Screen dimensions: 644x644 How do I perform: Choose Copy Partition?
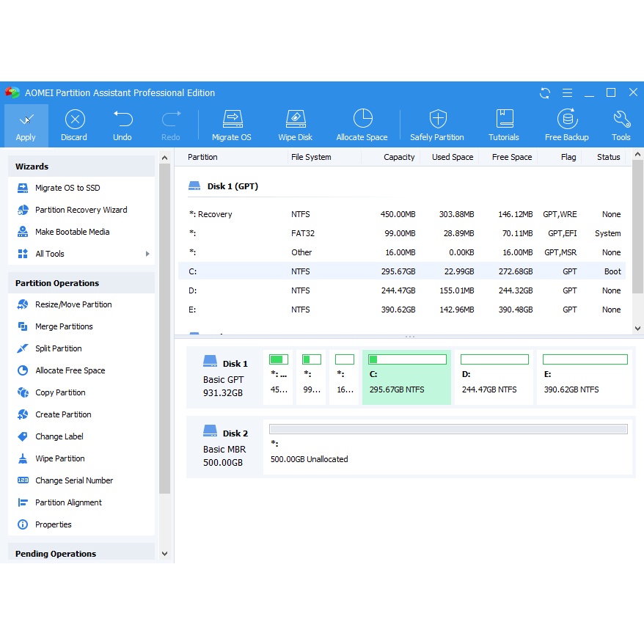81,392
